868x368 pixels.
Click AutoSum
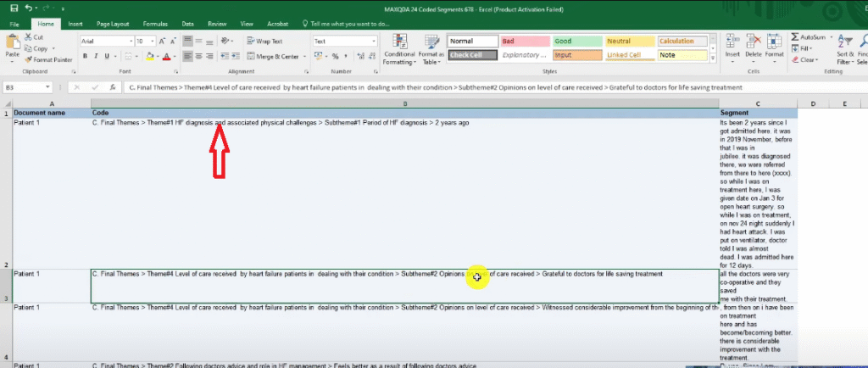(x=808, y=37)
